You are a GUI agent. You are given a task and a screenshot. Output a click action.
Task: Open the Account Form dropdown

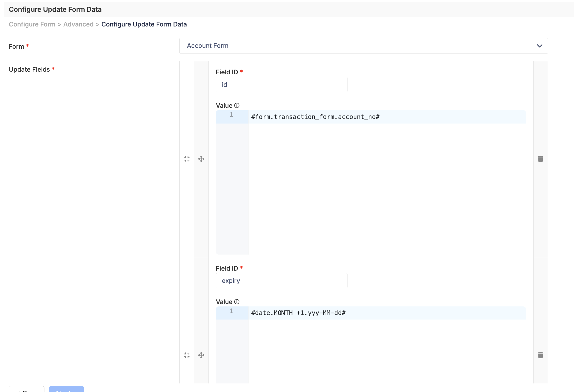(364, 46)
